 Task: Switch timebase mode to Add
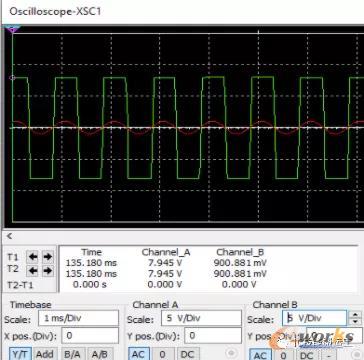pos(45,354)
